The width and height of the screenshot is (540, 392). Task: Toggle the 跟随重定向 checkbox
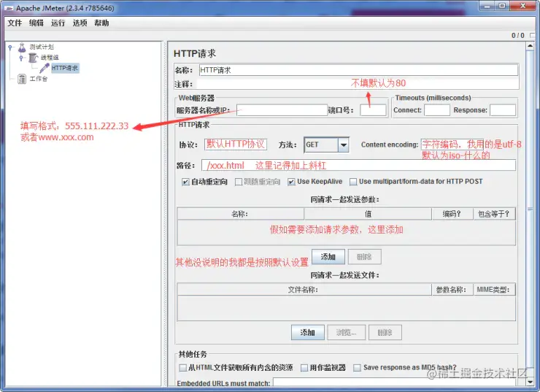pyautogui.click(x=239, y=182)
